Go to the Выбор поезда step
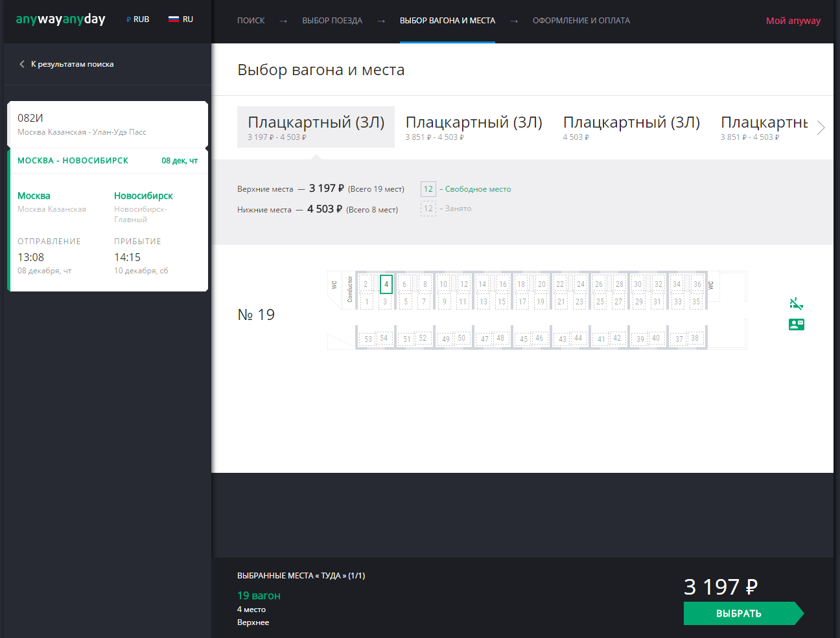Image resolution: width=840 pixels, height=638 pixels. 332,21
